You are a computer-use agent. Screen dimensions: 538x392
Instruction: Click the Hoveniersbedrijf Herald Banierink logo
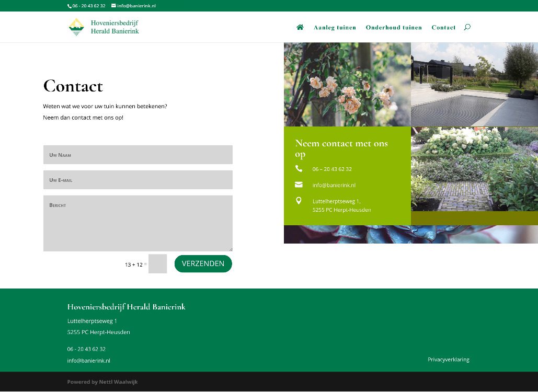click(104, 27)
